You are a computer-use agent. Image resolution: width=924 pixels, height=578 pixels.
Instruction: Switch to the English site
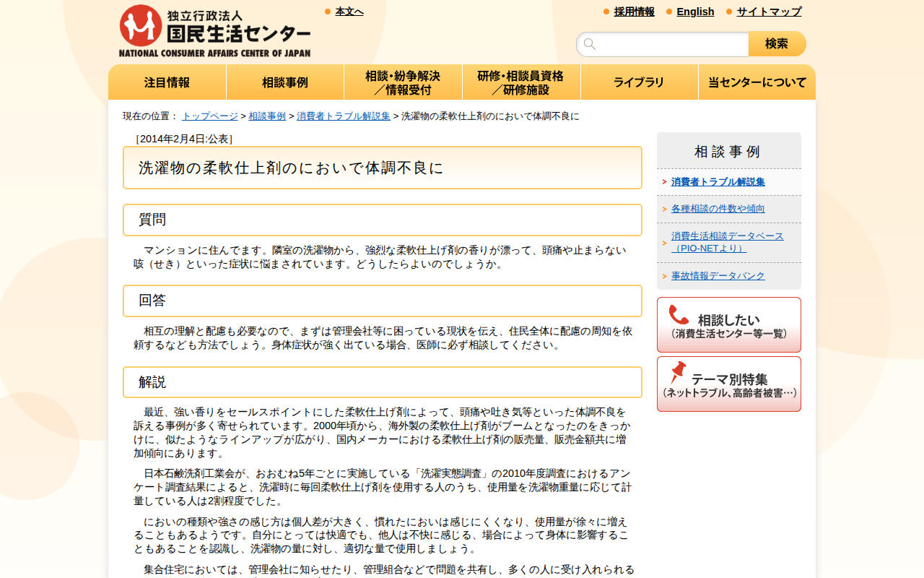click(695, 12)
